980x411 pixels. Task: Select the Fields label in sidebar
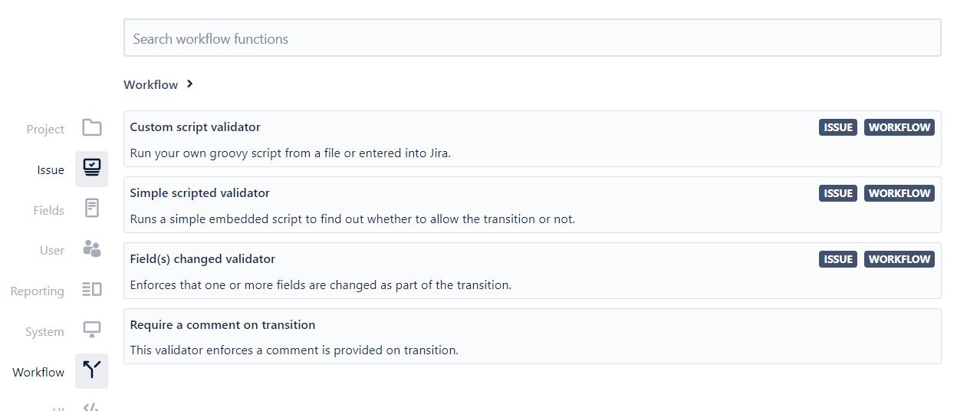click(x=49, y=210)
